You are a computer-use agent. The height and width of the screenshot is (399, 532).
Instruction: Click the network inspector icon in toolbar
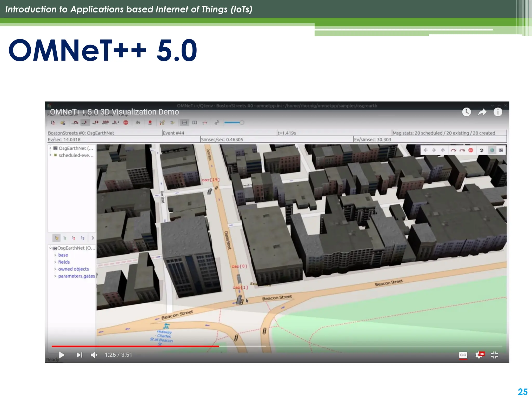[162, 123]
